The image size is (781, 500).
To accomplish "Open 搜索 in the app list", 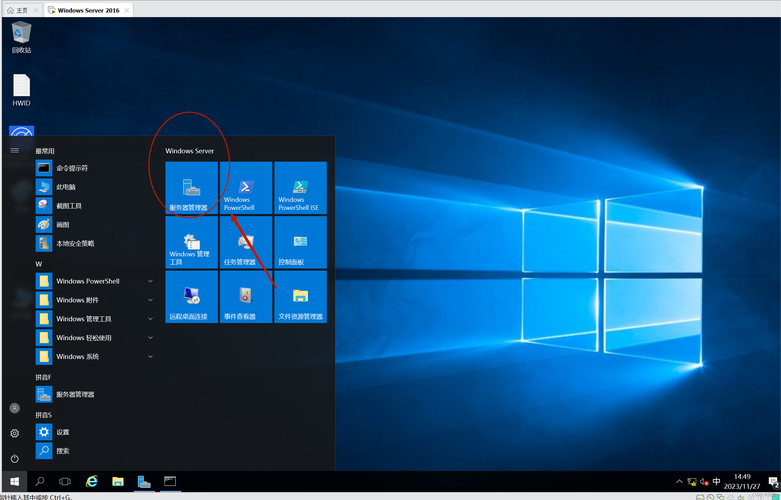I will coord(95,451).
